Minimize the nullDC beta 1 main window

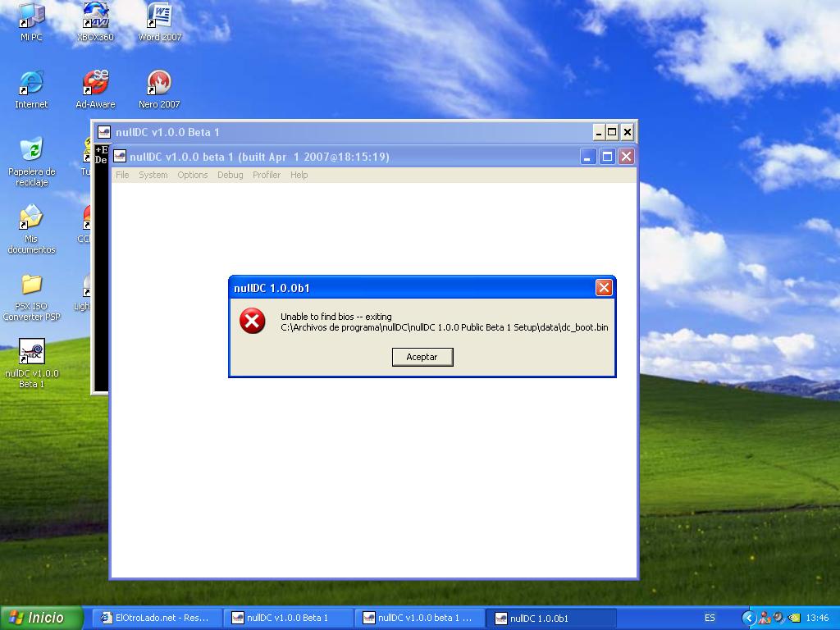tap(588, 157)
